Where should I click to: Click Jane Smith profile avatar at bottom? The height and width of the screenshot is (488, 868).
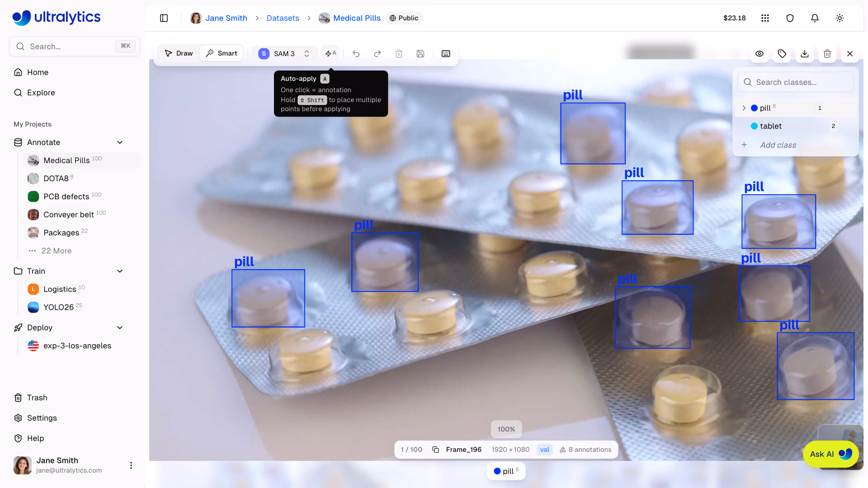[22, 465]
